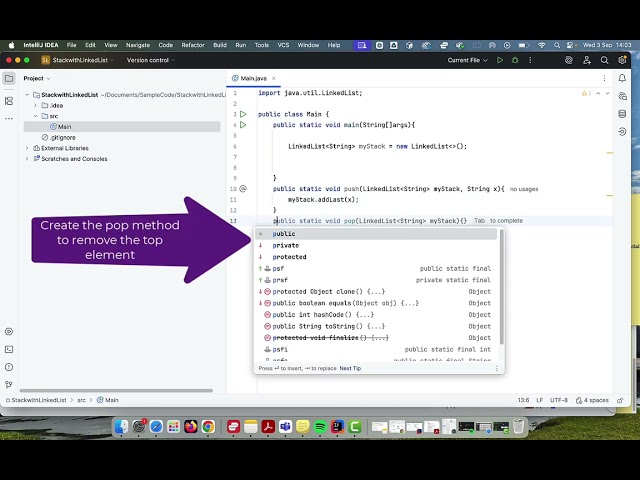Expand Scratches and Consoles node
This screenshot has height=480, width=640.
click(27, 159)
